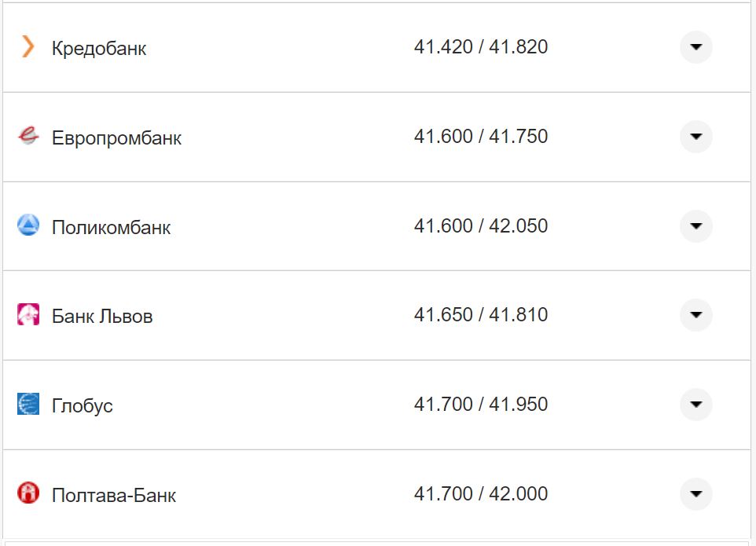756x546 pixels.
Task: Click the 41.700 / 42.000 exchange rate
Action: click(x=481, y=494)
